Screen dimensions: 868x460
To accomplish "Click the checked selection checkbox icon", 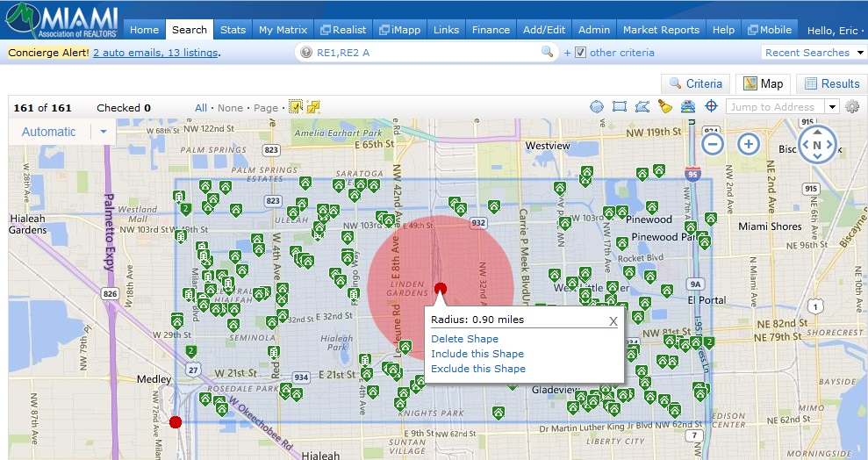I will [296, 107].
